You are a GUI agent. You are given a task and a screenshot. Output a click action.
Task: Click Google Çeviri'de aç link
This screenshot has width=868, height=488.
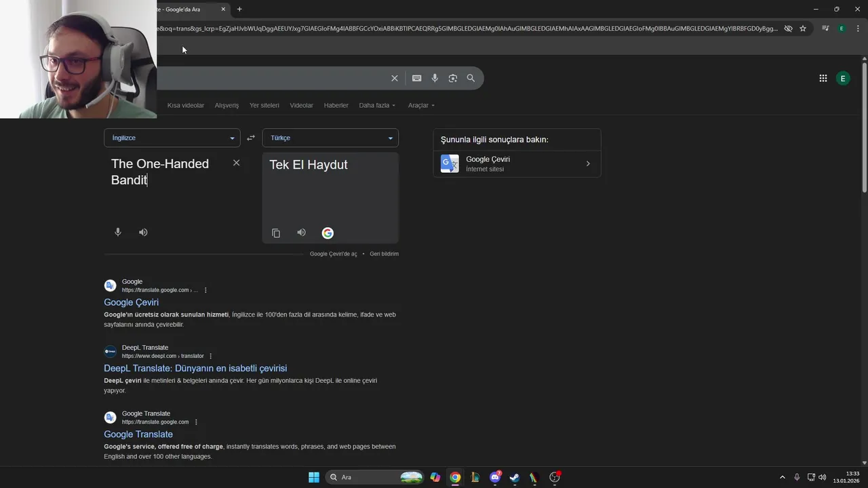click(x=333, y=253)
